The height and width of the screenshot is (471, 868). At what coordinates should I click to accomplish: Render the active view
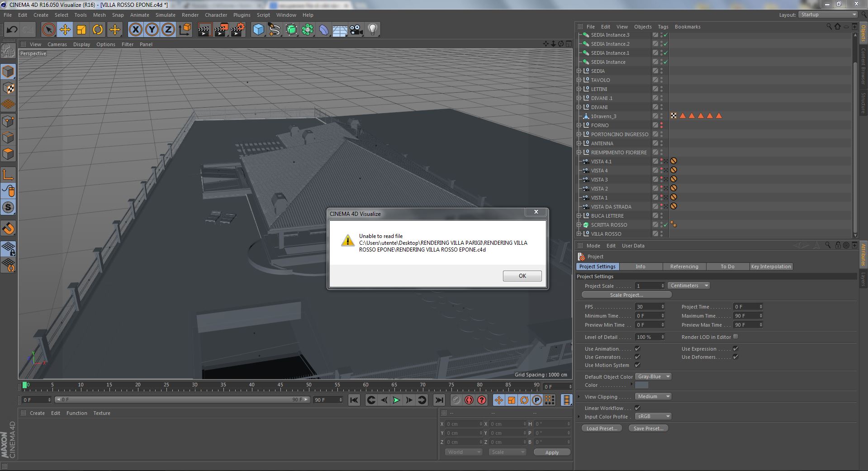click(204, 30)
